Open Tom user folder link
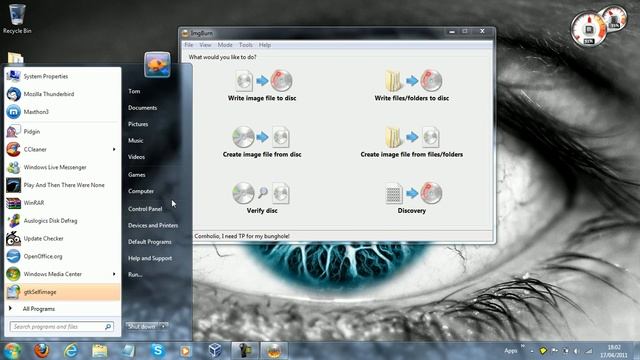 point(134,91)
